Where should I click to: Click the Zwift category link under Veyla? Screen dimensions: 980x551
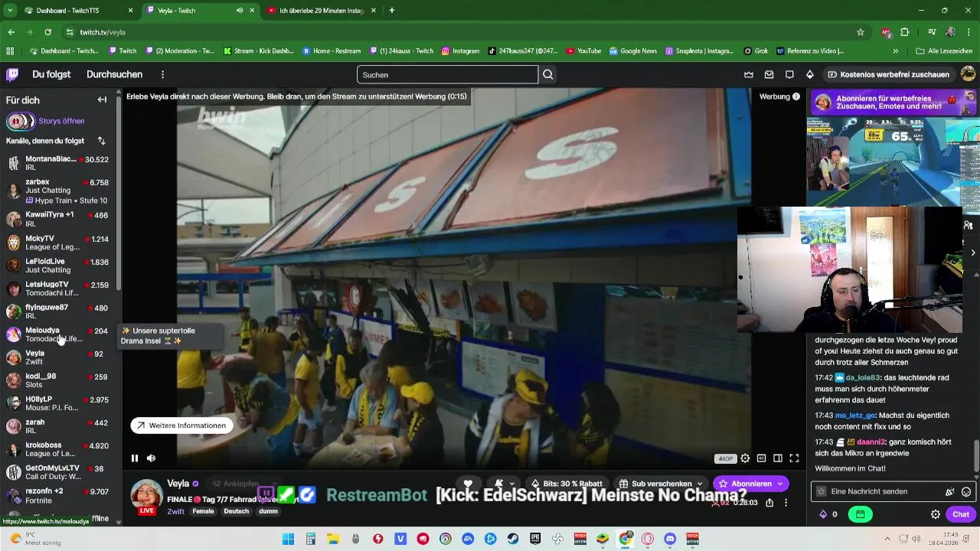tap(175, 511)
